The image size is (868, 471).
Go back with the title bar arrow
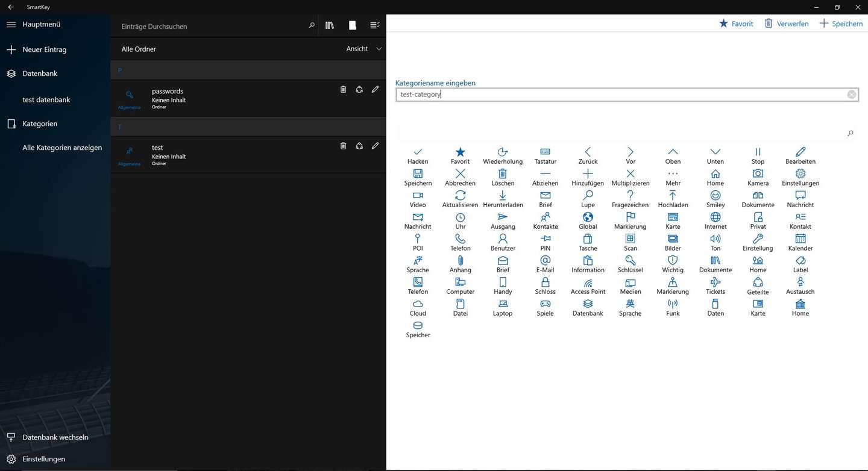pos(11,7)
